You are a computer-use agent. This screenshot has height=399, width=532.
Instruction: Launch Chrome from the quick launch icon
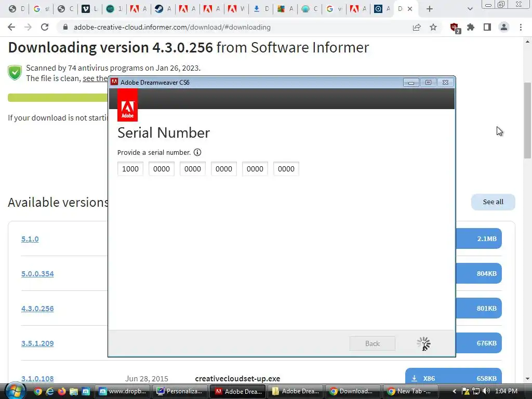click(x=37, y=392)
